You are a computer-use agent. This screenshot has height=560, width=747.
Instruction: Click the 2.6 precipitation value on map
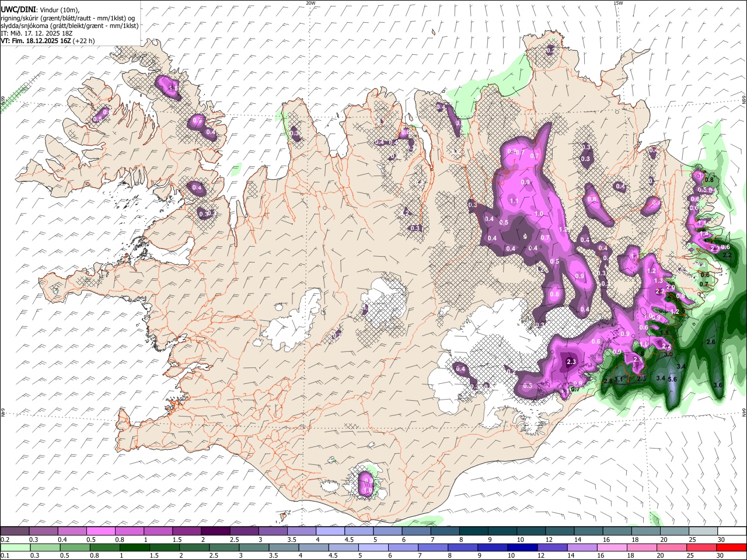point(711,342)
